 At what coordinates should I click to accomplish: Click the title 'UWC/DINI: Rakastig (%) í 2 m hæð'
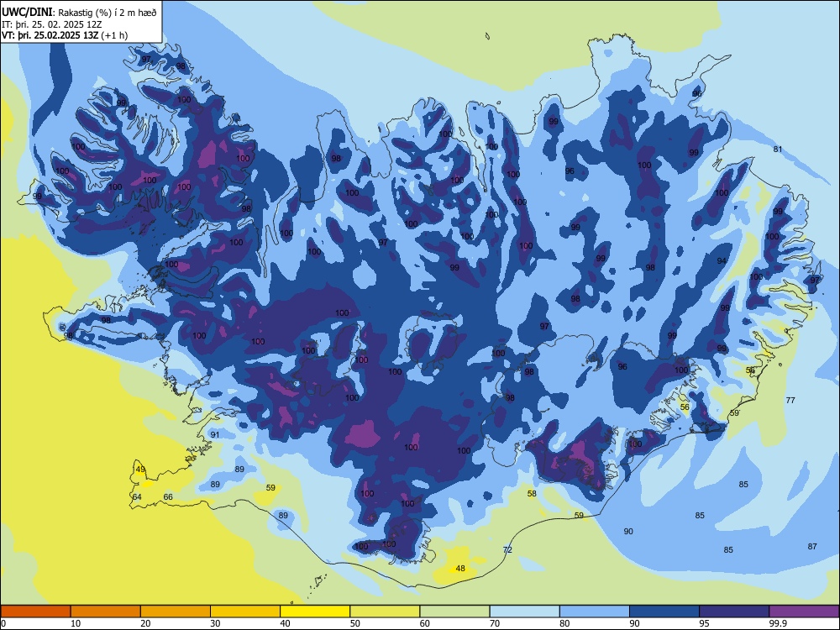pyautogui.click(x=79, y=13)
